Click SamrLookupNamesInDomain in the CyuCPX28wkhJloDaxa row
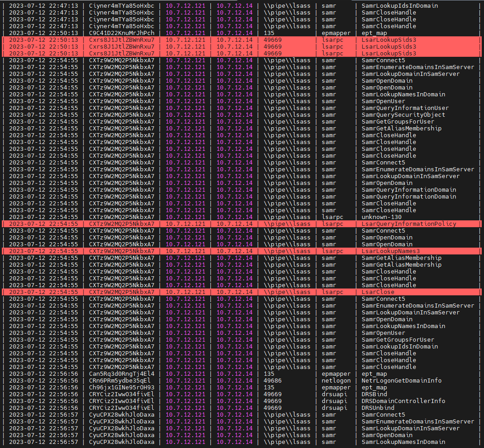 (x=404, y=442)
